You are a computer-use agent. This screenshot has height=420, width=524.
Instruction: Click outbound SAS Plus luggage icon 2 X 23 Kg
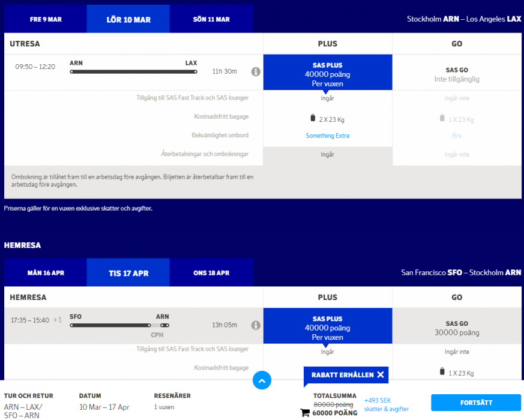click(x=313, y=119)
